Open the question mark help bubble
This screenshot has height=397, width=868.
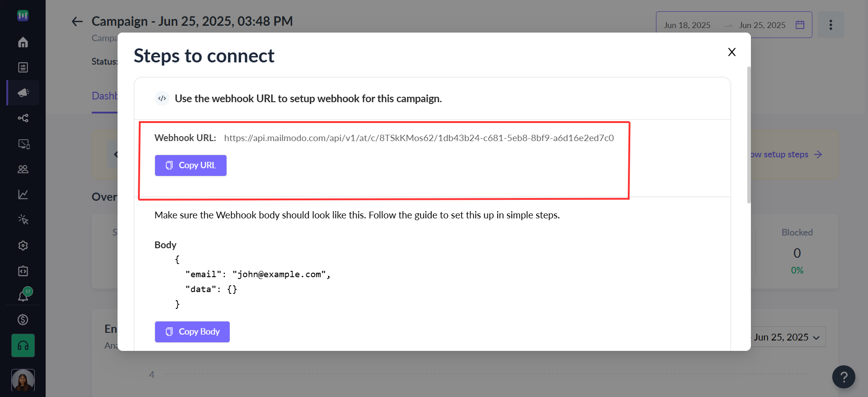tap(844, 377)
